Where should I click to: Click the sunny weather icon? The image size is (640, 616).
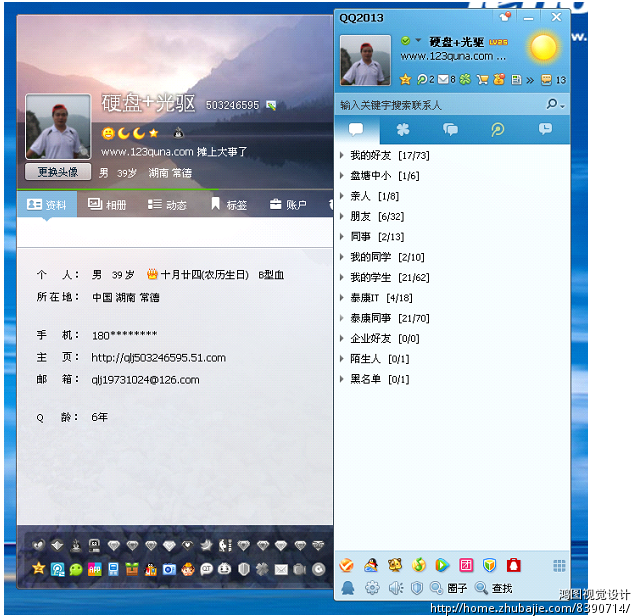543,48
